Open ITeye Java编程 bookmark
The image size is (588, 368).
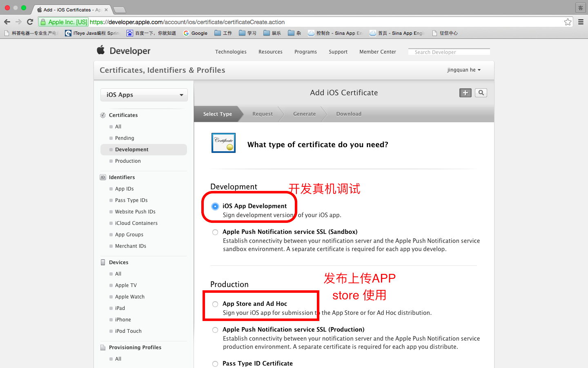click(x=92, y=33)
